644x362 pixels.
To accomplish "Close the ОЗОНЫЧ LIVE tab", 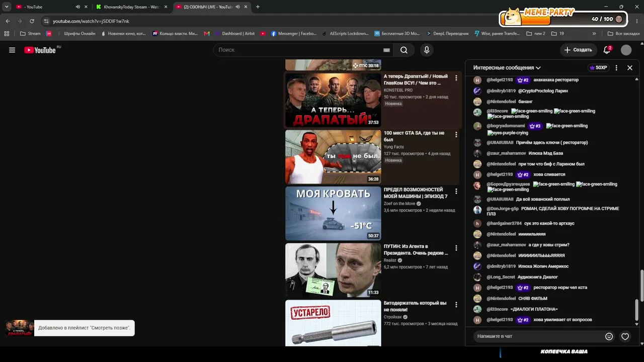I will 246,7.
